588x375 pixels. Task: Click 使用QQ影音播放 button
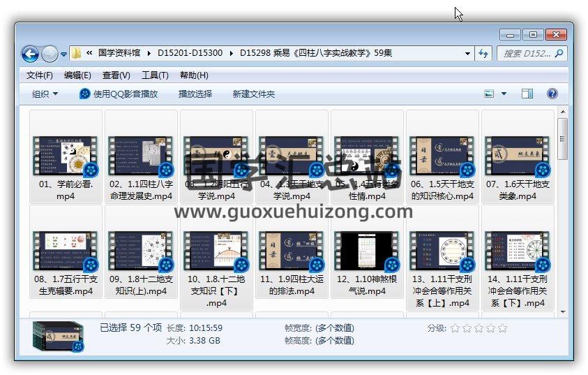(119, 94)
